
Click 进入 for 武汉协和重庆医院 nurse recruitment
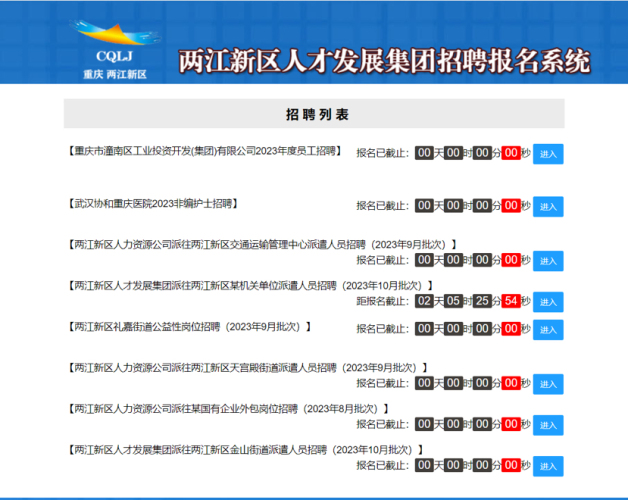[548, 207]
